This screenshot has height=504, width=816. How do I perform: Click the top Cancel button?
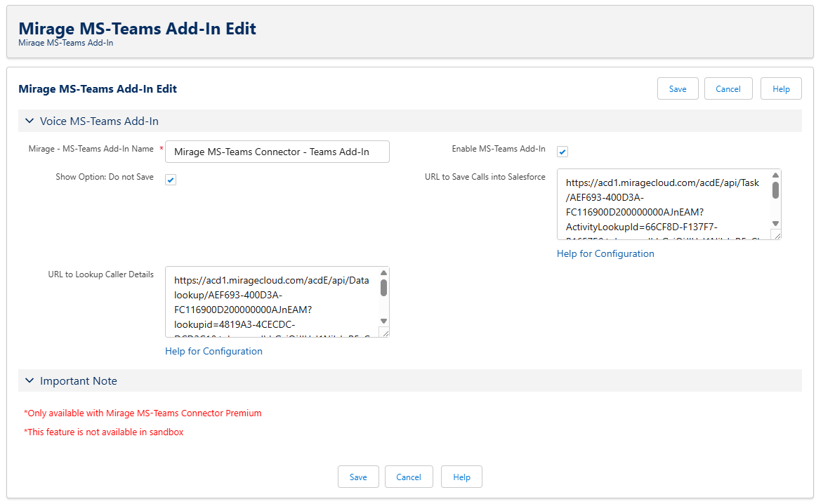point(728,88)
